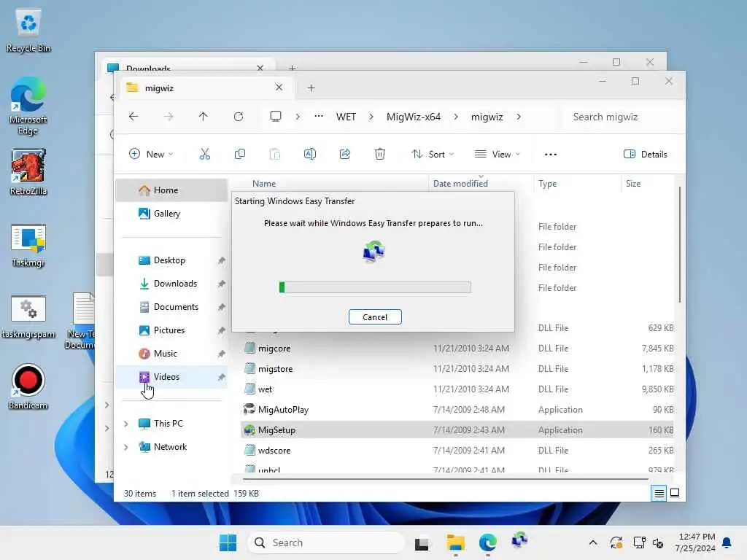The image size is (747, 560).
Task: Open Windows Start menu
Action: point(228,542)
